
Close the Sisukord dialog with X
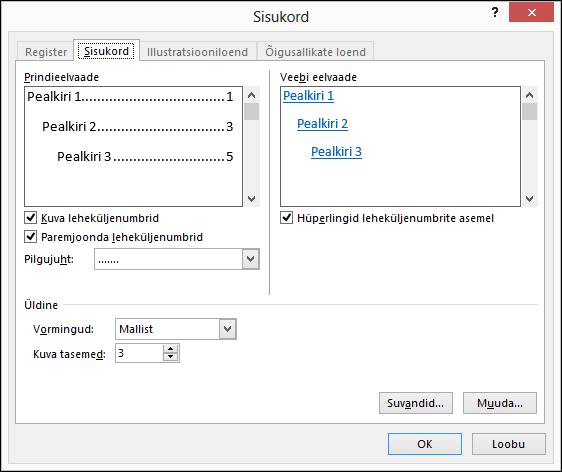[531, 13]
